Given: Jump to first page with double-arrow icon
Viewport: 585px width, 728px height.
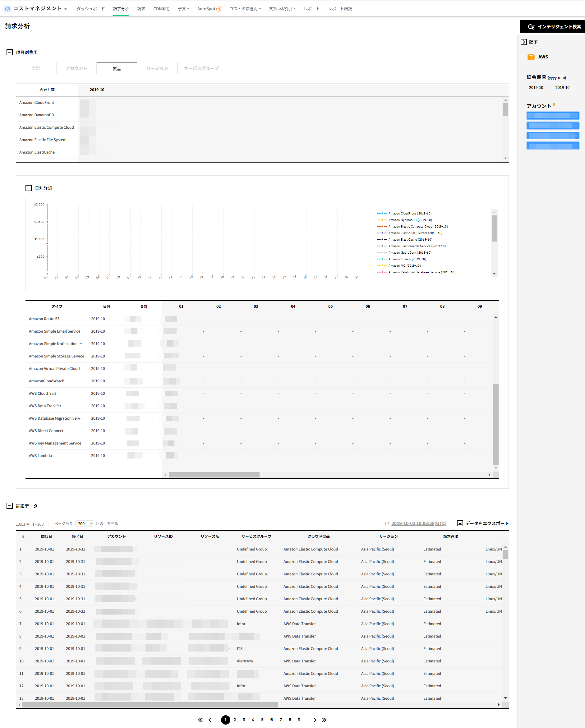Looking at the screenshot, I should click(x=200, y=720).
